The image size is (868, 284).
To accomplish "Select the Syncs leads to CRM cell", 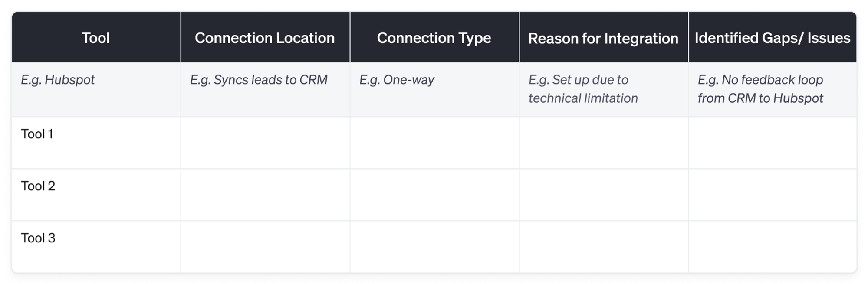I will (259, 80).
